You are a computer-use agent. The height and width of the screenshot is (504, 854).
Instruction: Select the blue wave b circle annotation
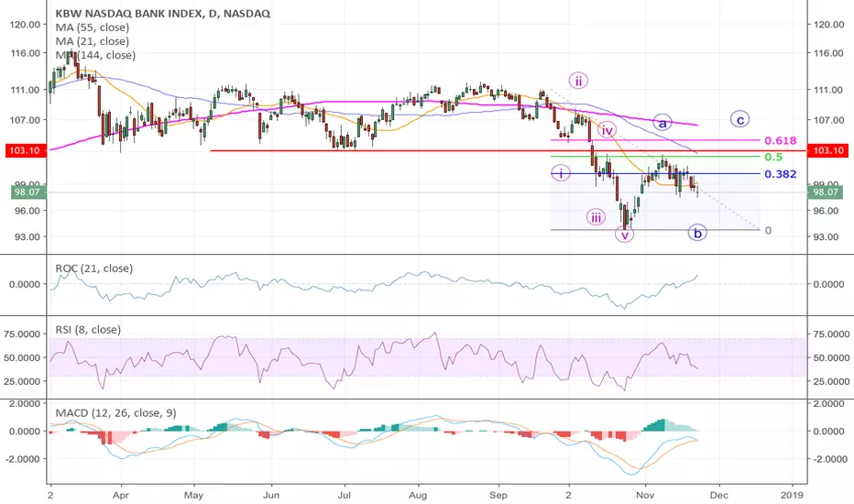click(697, 233)
